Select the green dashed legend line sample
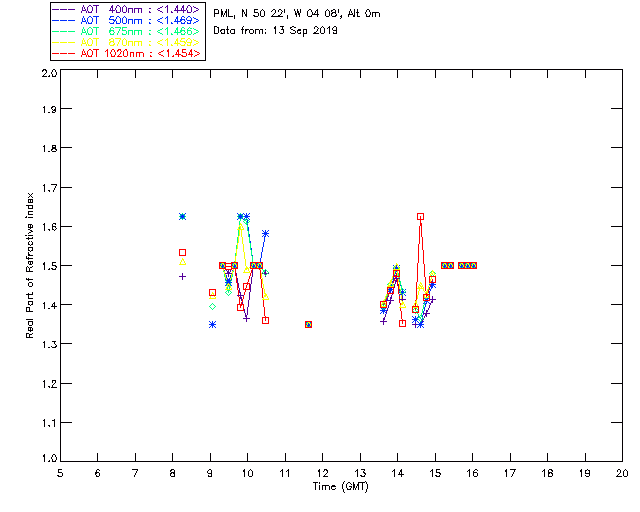This screenshot has width=640, height=512. [64, 31]
